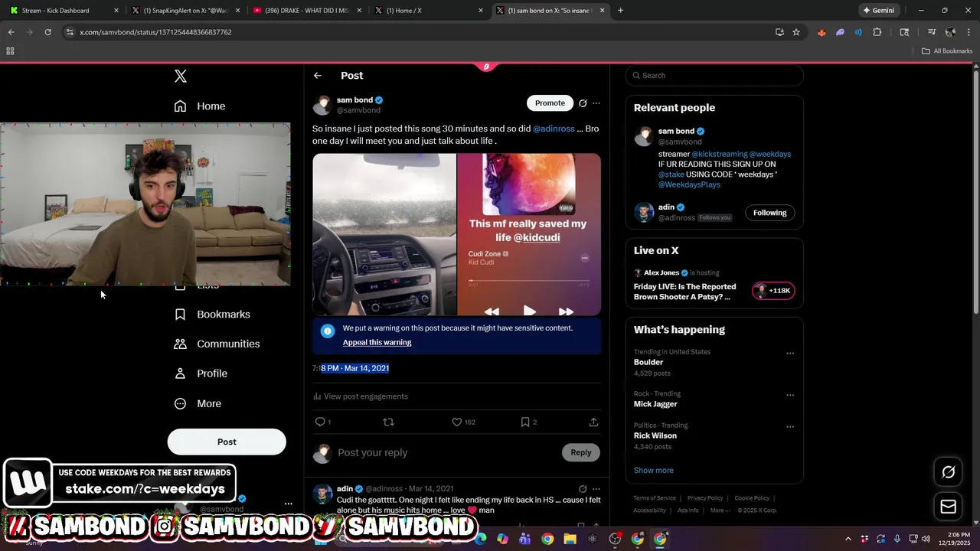Open the More footer dropdown

pos(720,510)
